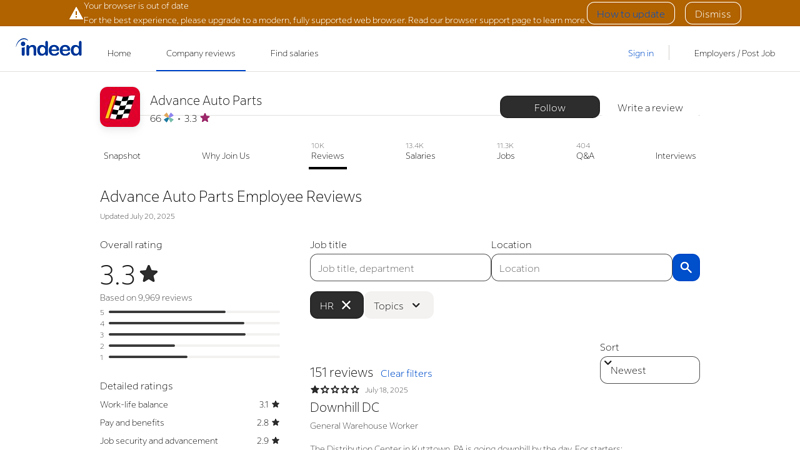Click the Pay and benefits rating star
Screen dimensions: 800x450
[276, 422]
